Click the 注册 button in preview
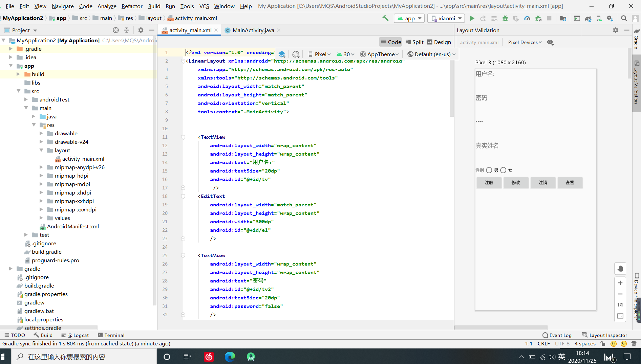Screen dimensions: 641x364 click(x=489, y=183)
